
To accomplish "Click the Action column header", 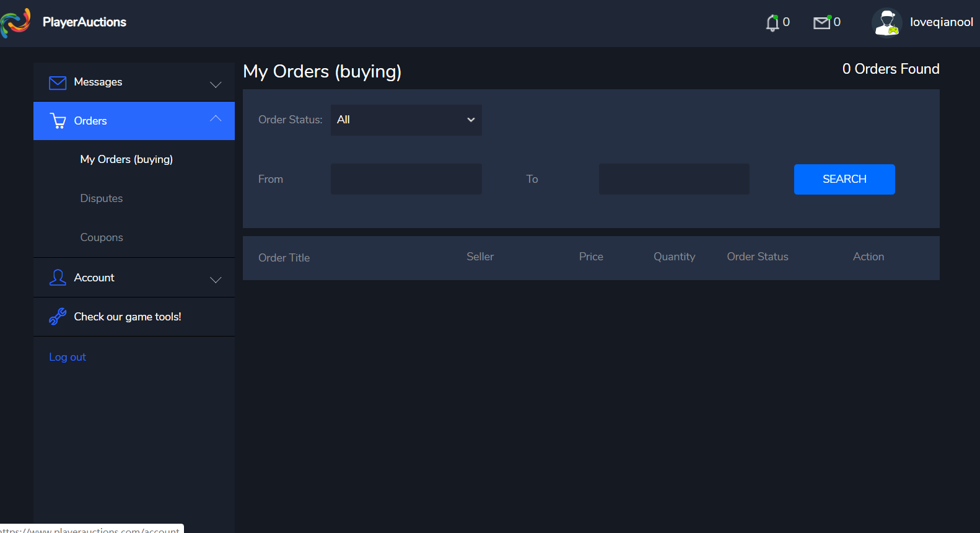I will [x=868, y=257].
